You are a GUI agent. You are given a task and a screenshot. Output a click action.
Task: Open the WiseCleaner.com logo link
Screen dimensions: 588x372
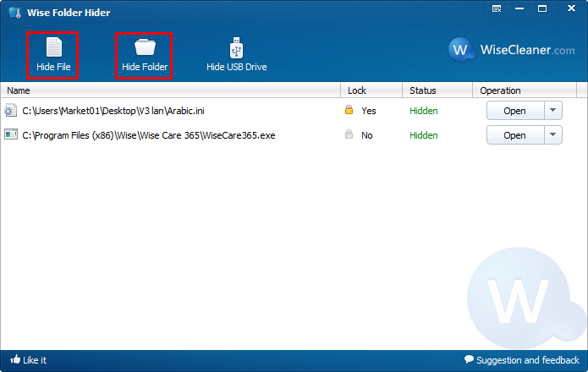click(512, 49)
